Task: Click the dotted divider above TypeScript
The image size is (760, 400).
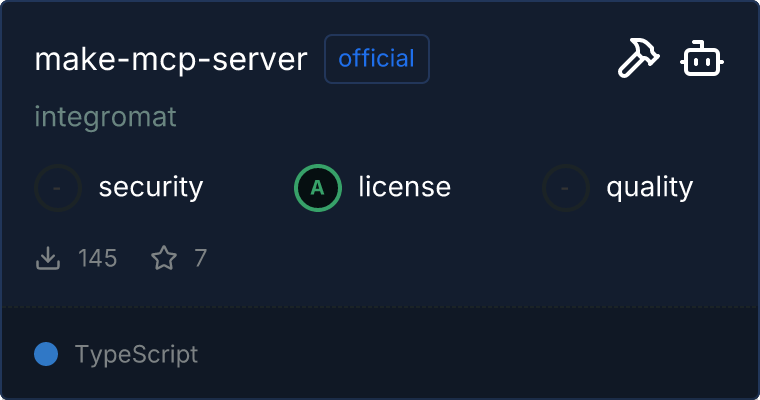Action: [380, 306]
